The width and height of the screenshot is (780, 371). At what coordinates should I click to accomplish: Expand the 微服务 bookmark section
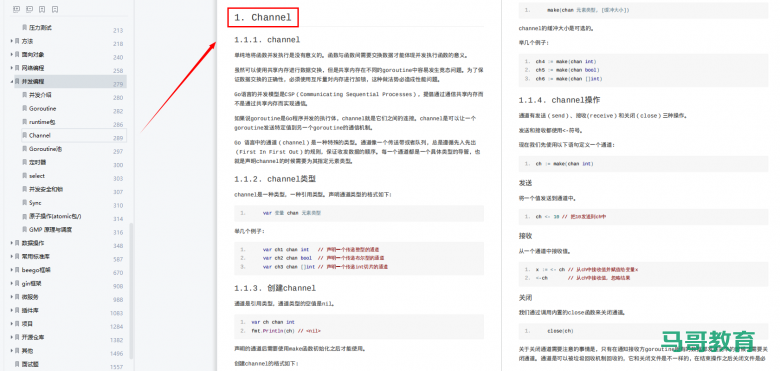(x=11, y=297)
